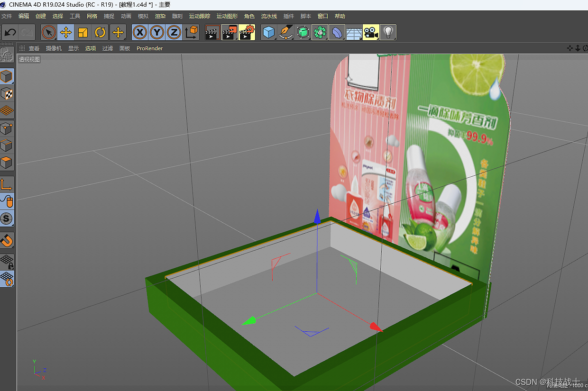Click the blue axis arrow handle
The height and width of the screenshot is (391, 588).
tap(317, 217)
